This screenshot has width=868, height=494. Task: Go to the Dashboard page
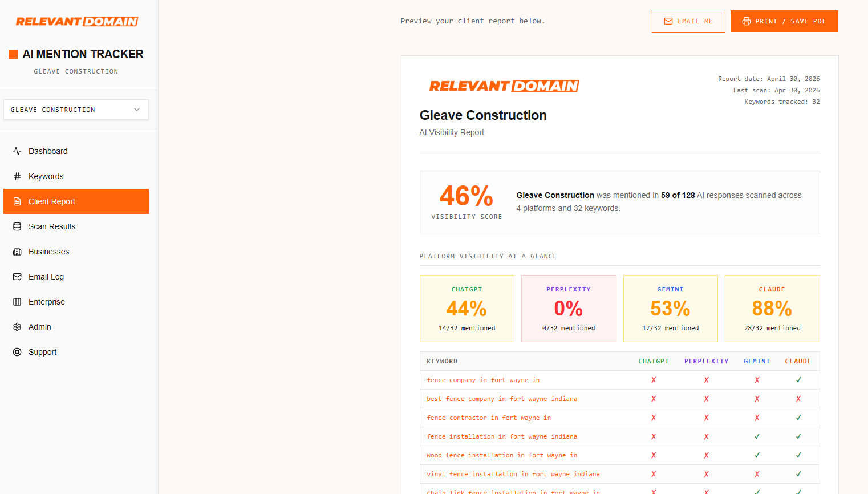click(76, 151)
